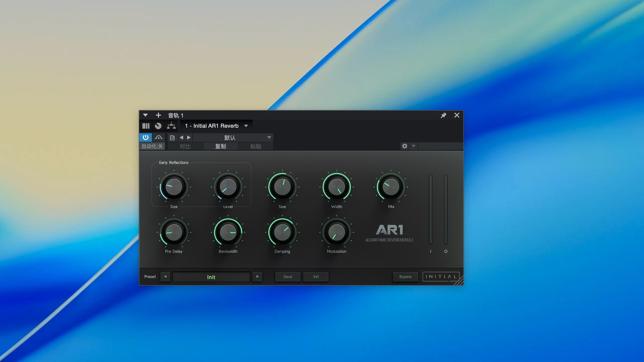Click the 音轨 1 track title

tap(176, 115)
